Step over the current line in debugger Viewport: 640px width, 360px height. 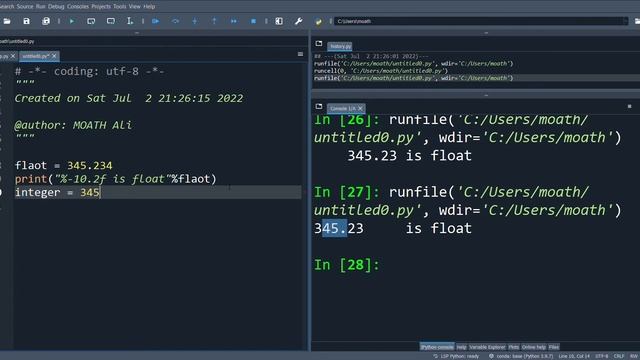(x=175, y=21)
